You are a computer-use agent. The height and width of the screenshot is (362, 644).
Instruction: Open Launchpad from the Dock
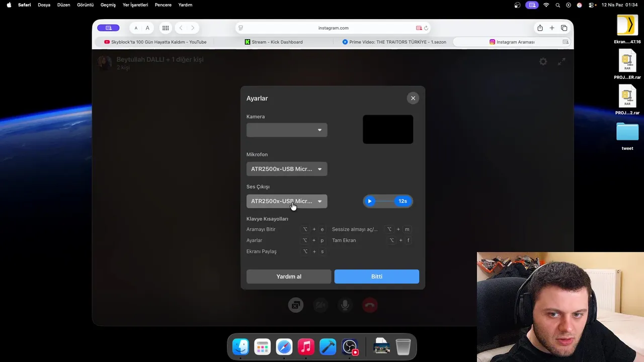click(x=262, y=346)
